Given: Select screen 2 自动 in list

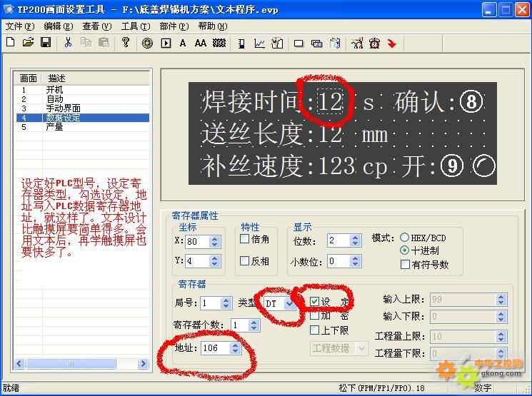Looking at the screenshot, I should tap(82, 99).
